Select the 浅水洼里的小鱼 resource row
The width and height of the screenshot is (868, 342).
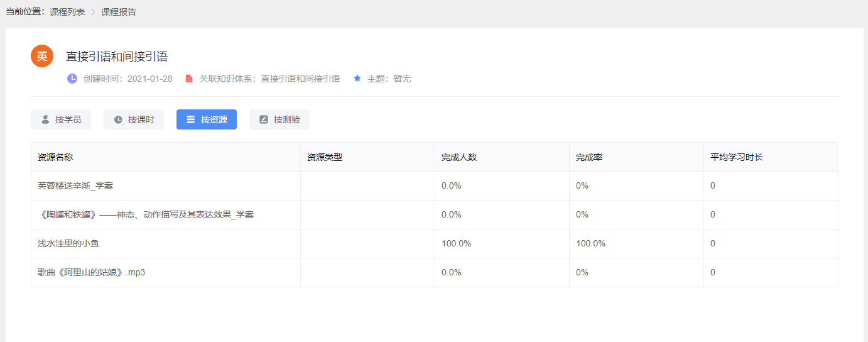point(68,243)
